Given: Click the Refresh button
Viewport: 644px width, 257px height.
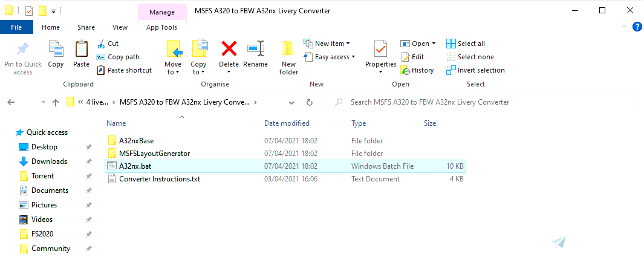Looking at the screenshot, I should point(310,103).
